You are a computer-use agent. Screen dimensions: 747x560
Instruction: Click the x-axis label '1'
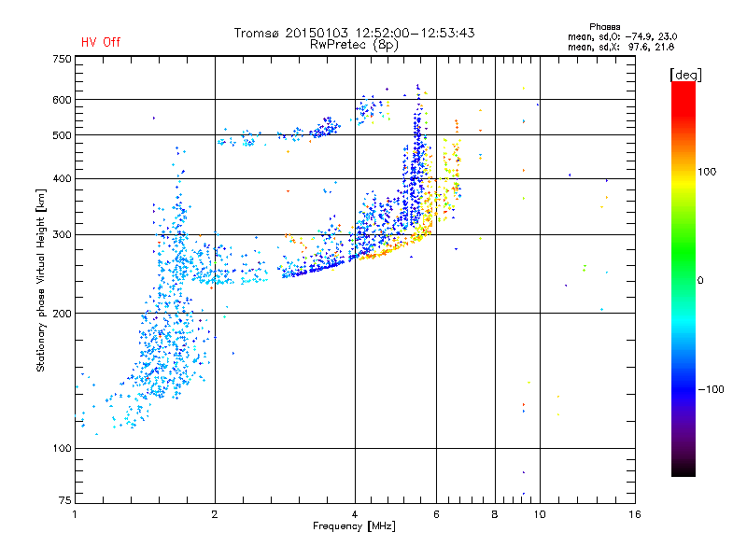(75, 514)
